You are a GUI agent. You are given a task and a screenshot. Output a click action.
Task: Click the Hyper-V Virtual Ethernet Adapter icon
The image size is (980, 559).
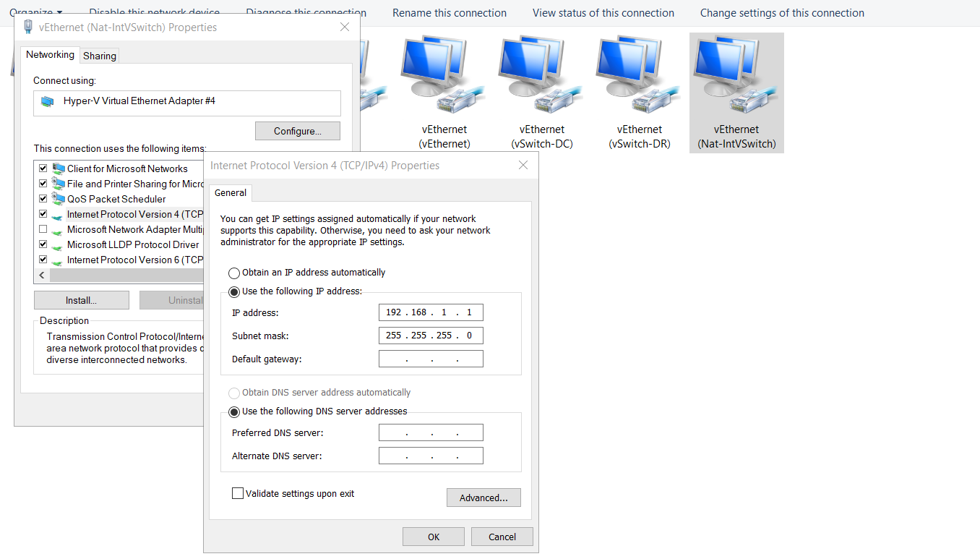pyautogui.click(x=48, y=101)
